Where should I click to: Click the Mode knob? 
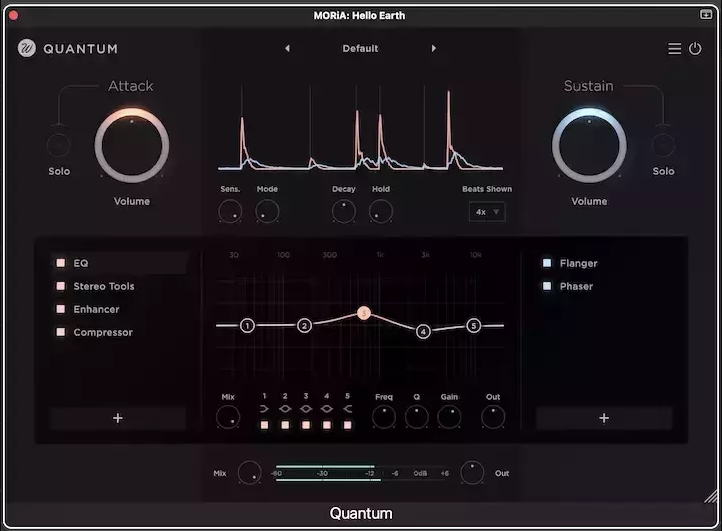[267, 211]
